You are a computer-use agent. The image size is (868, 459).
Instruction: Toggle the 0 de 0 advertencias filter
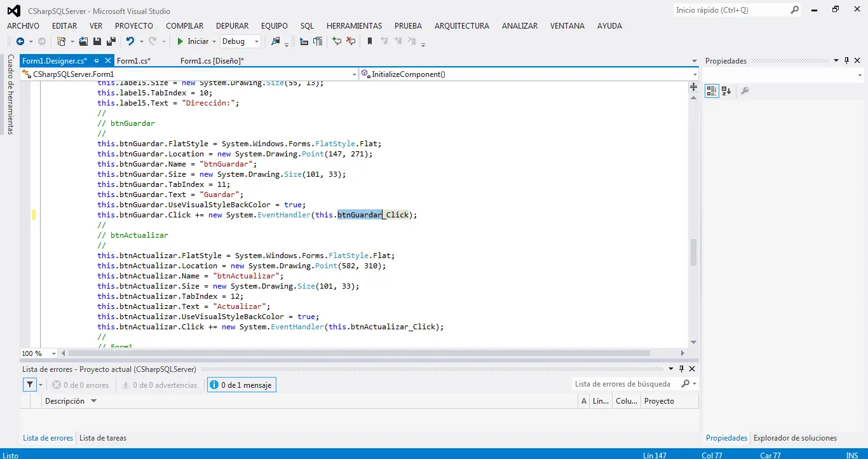click(x=159, y=385)
